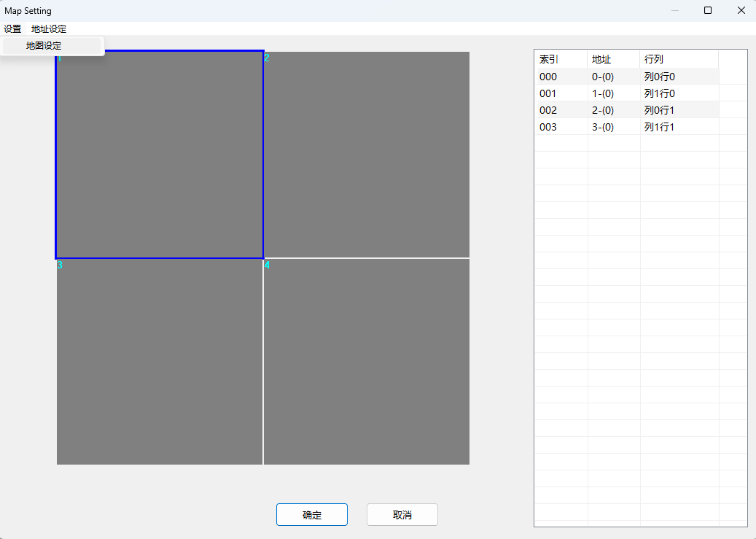This screenshot has width=756, height=539.
Task: Click the 取消 button
Action: (402, 515)
